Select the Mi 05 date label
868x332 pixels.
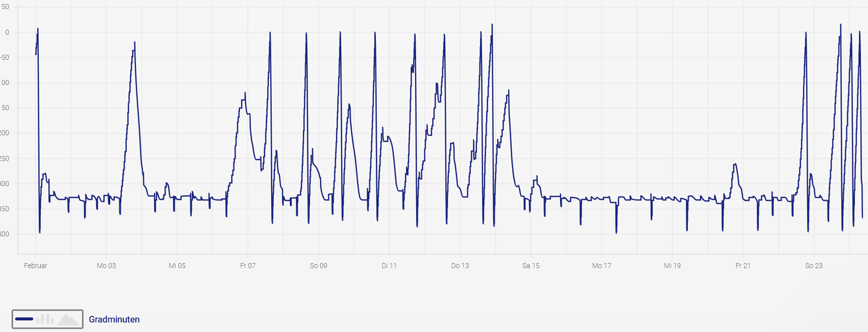click(177, 266)
